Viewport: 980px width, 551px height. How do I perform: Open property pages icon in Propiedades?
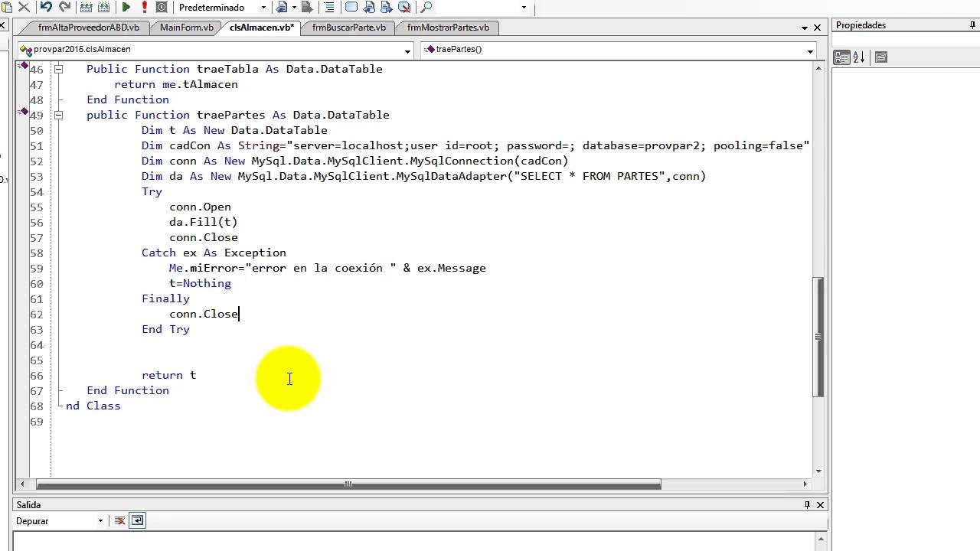click(x=881, y=57)
